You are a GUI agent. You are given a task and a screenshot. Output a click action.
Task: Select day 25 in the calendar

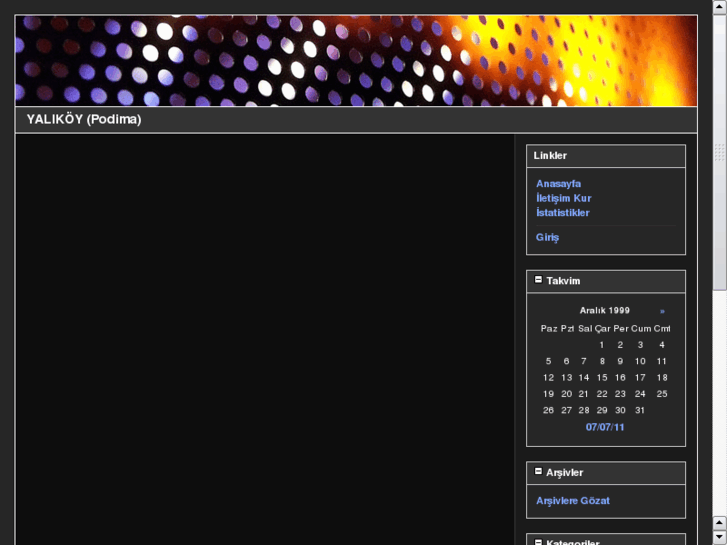662,394
